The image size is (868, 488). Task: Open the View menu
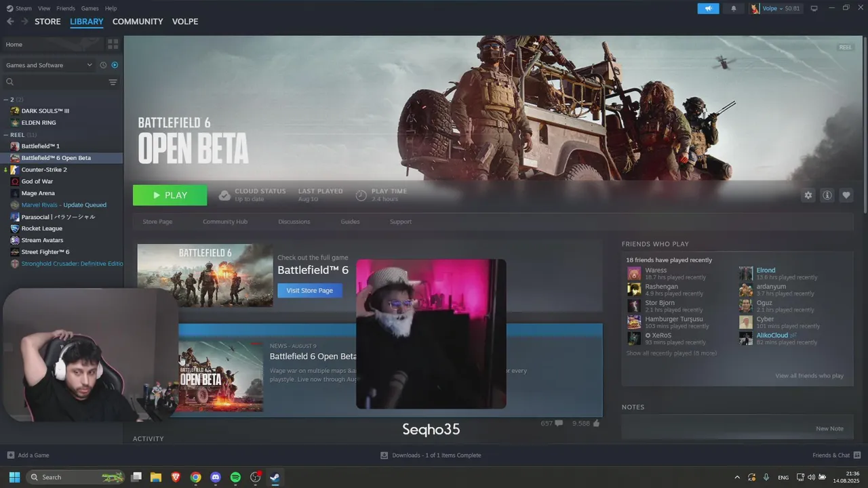[x=44, y=8]
